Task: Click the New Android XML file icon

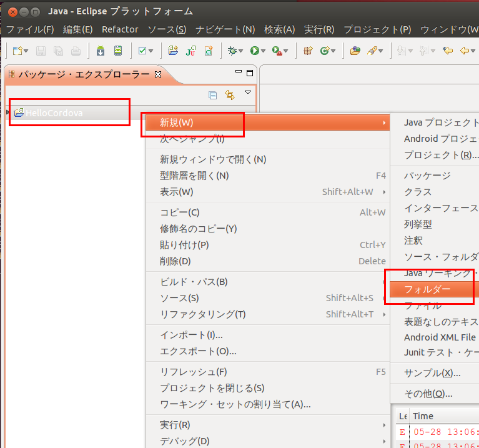Action: point(209,51)
